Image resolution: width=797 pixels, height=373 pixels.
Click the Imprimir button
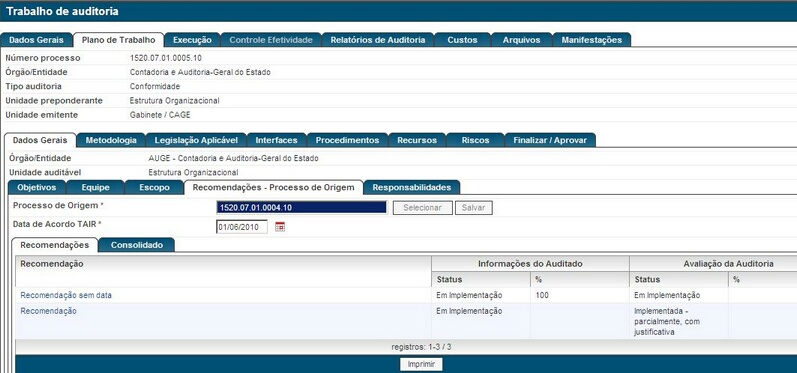[x=421, y=364]
